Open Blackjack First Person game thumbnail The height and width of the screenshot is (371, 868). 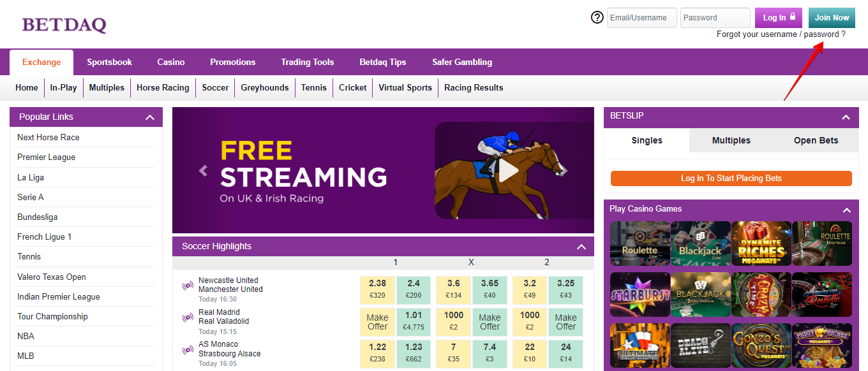click(701, 295)
